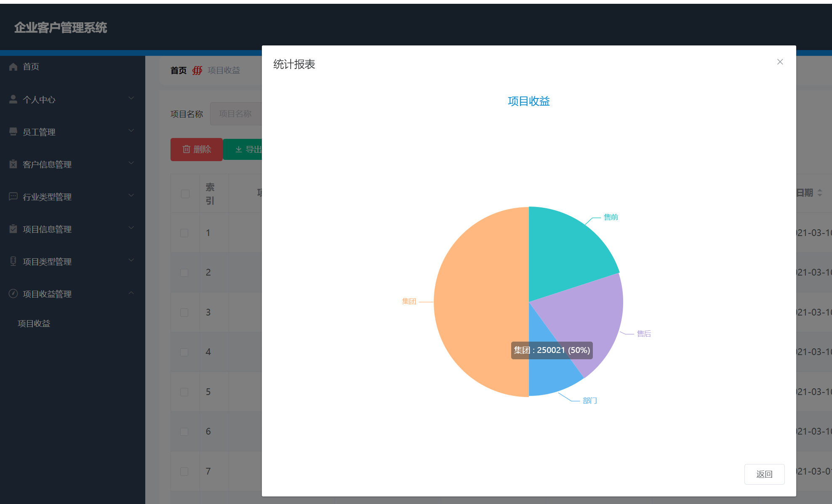Expand the 客户信息管理 chevron
This screenshot has width=832, height=504.
pyautogui.click(x=131, y=163)
